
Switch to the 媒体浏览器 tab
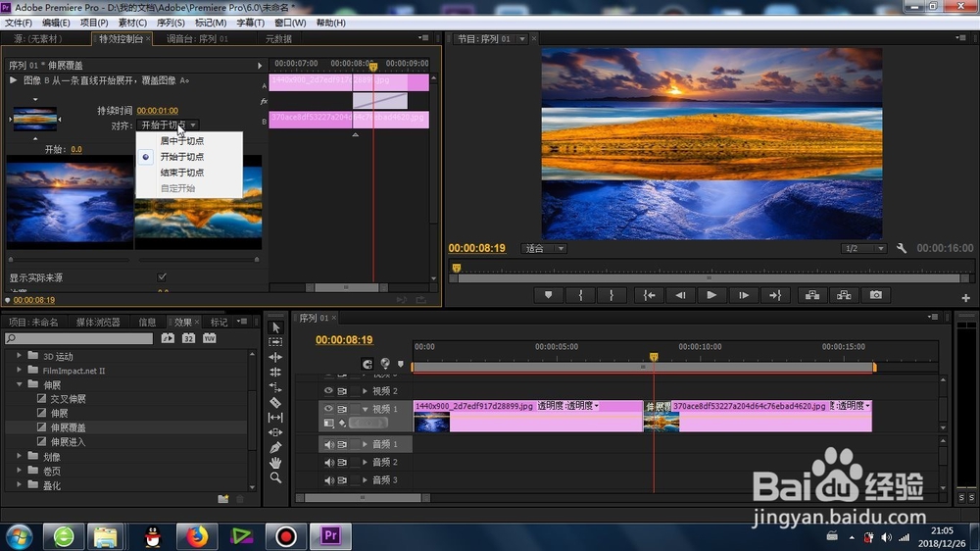98,323
